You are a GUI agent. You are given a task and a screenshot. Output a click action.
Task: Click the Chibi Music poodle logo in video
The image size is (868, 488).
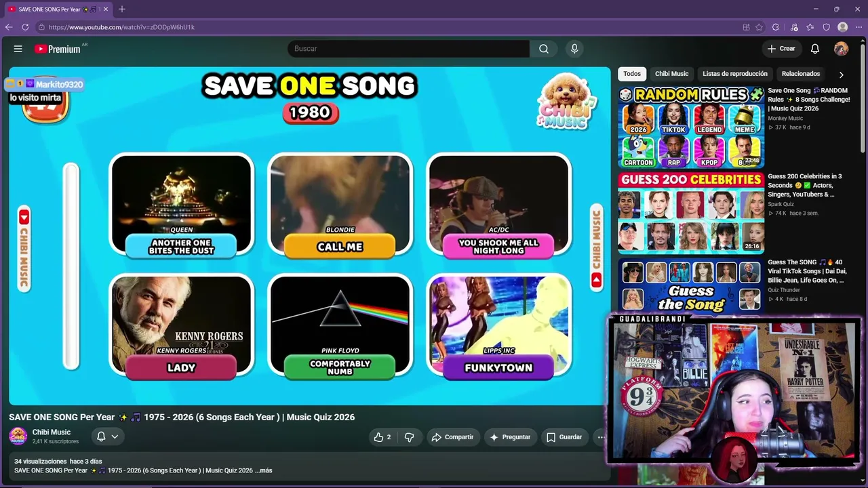pos(567,101)
